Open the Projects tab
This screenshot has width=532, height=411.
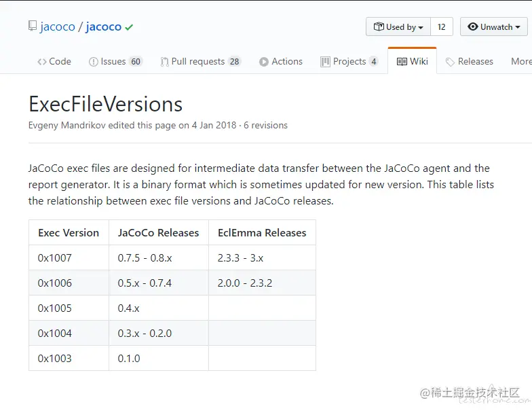coord(349,61)
